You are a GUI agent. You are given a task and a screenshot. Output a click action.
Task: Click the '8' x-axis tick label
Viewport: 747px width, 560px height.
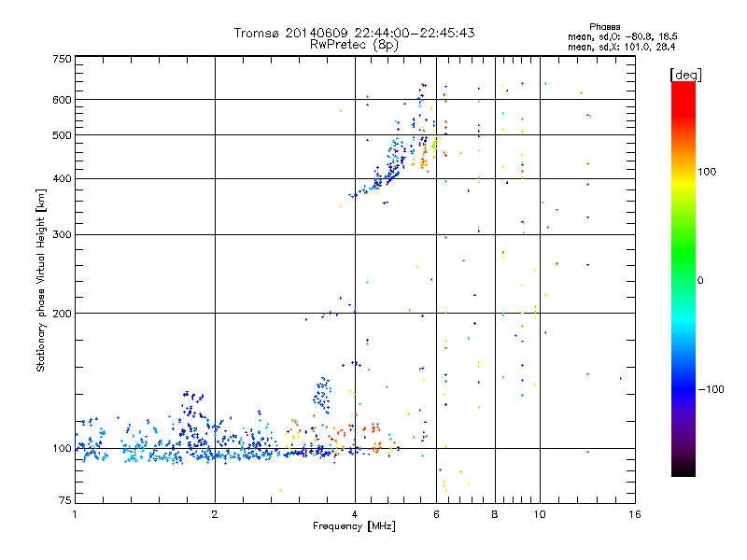[x=495, y=514]
